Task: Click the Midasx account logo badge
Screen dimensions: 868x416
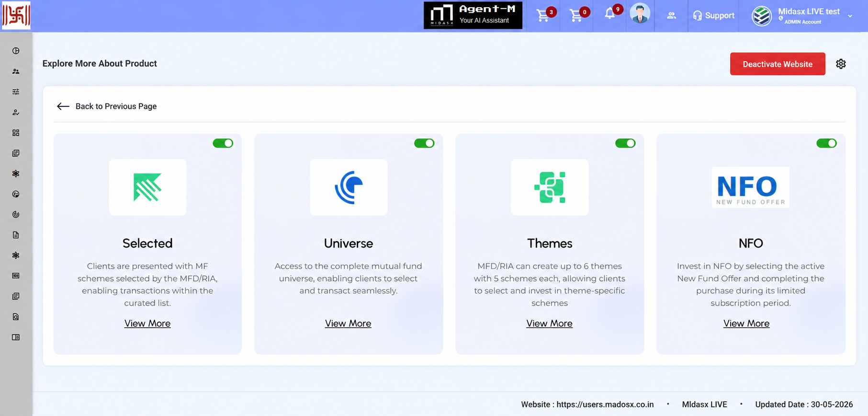Action: [x=762, y=16]
